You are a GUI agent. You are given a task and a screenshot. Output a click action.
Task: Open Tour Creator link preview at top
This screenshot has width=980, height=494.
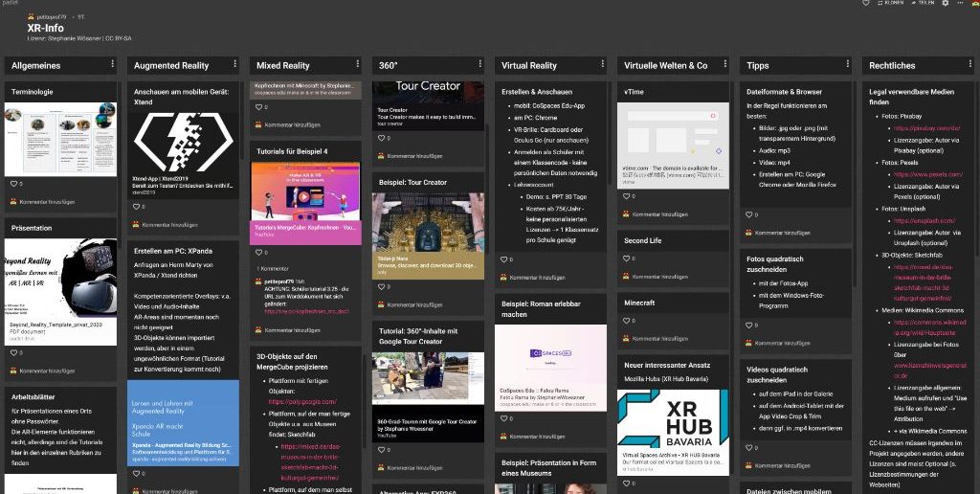pyautogui.click(x=428, y=105)
